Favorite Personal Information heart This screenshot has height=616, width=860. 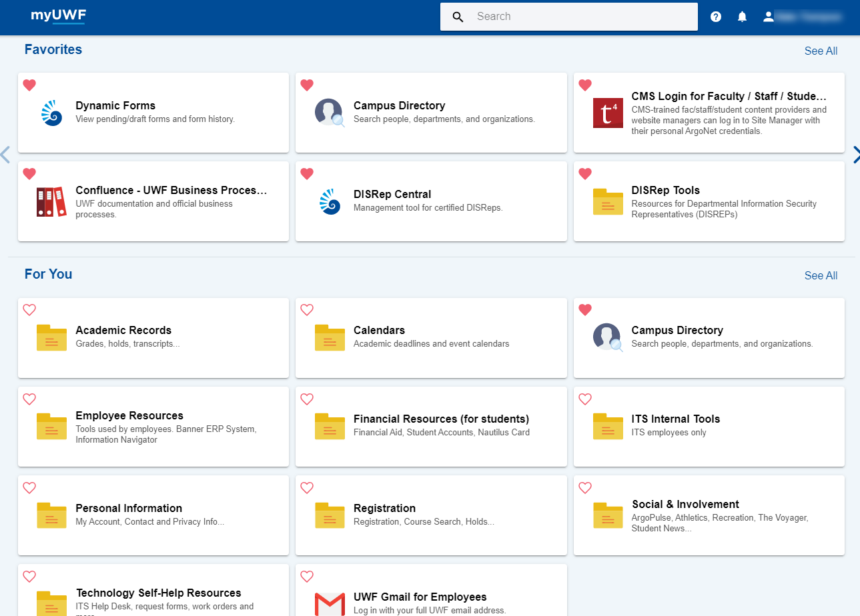(x=29, y=488)
